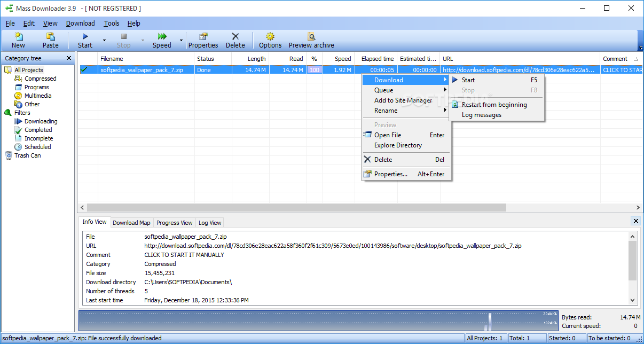Click the 100 percent progress cell
The width and height of the screenshot is (644, 344).
[315, 70]
